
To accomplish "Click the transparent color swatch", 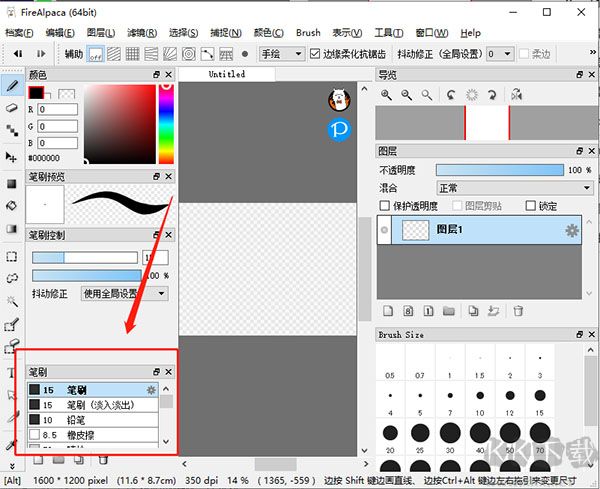I will pos(67,94).
